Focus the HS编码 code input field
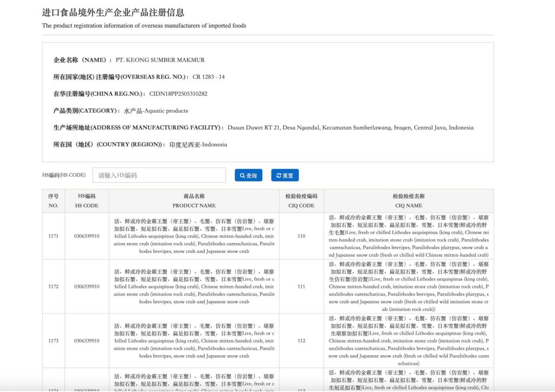 pos(159,175)
